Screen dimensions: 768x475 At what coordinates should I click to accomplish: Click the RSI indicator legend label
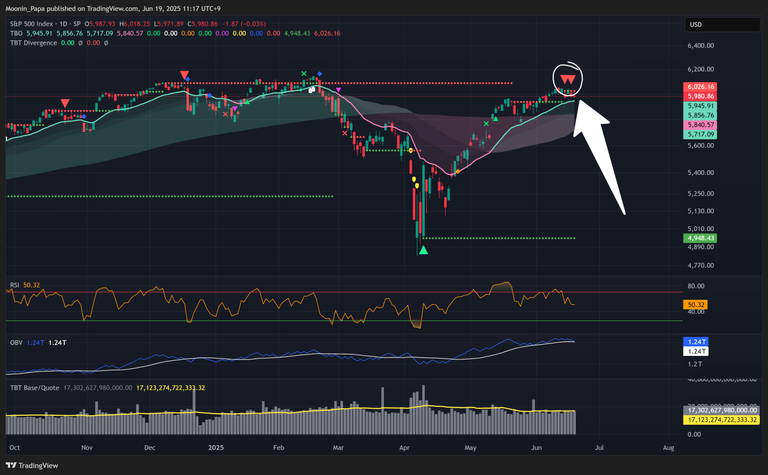coord(14,285)
